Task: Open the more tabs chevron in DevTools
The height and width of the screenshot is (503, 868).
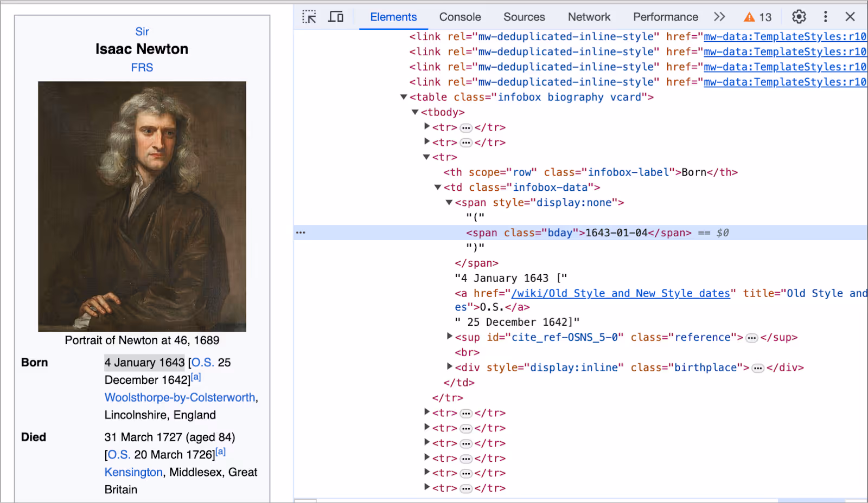Action: pyautogui.click(x=719, y=17)
